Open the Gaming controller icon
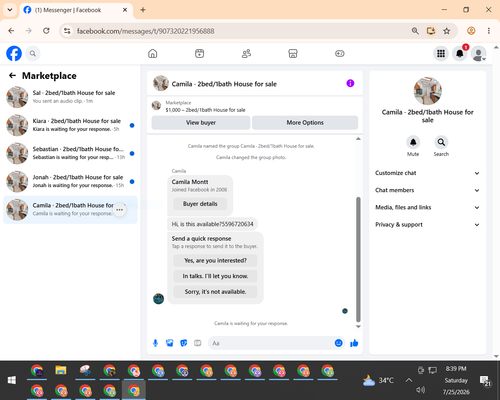 340,53
